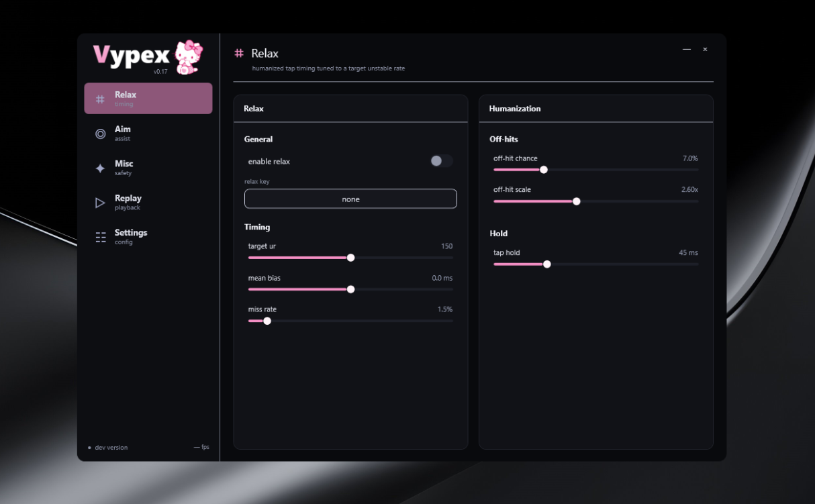Click the miss rate value 1.5%
815x504 pixels.
point(445,309)
